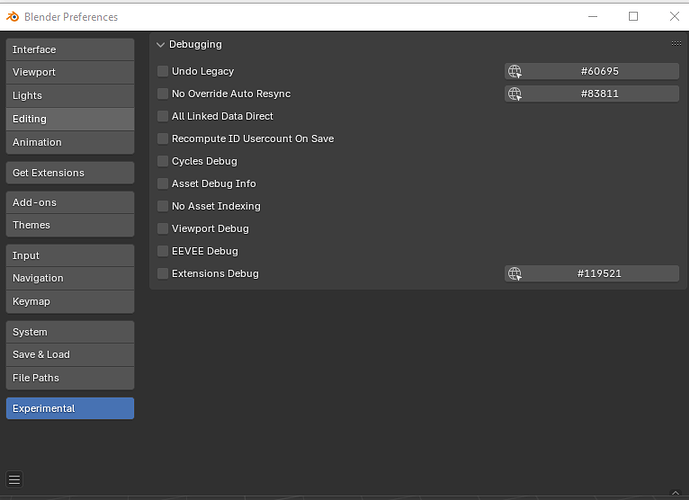Viewport: 689px width, 500px height.
Task: Enable All Linked Data Direct option
Action: (163, 116)
